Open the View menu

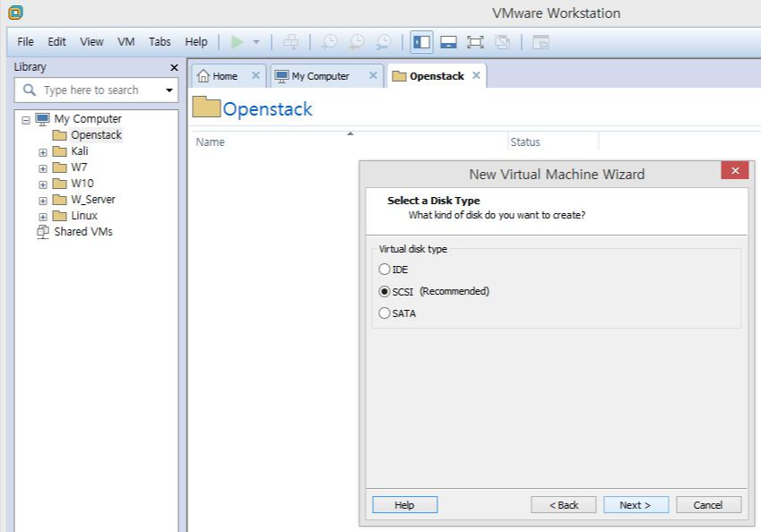pyautogui.click(x=91, y=42)
